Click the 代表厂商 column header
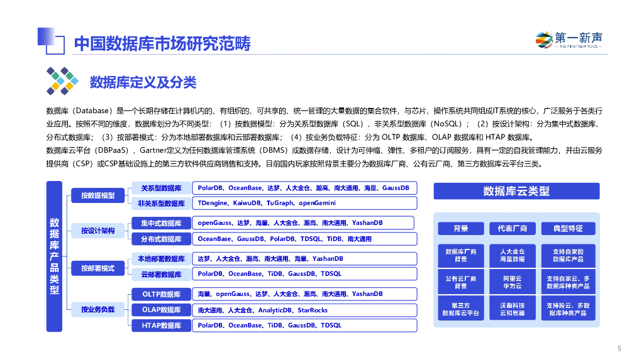 click(512, 229)
